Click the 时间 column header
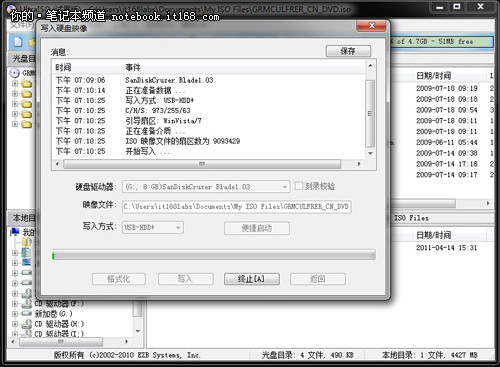The width and height of the screenshot is (500, 367). (63, 67)
